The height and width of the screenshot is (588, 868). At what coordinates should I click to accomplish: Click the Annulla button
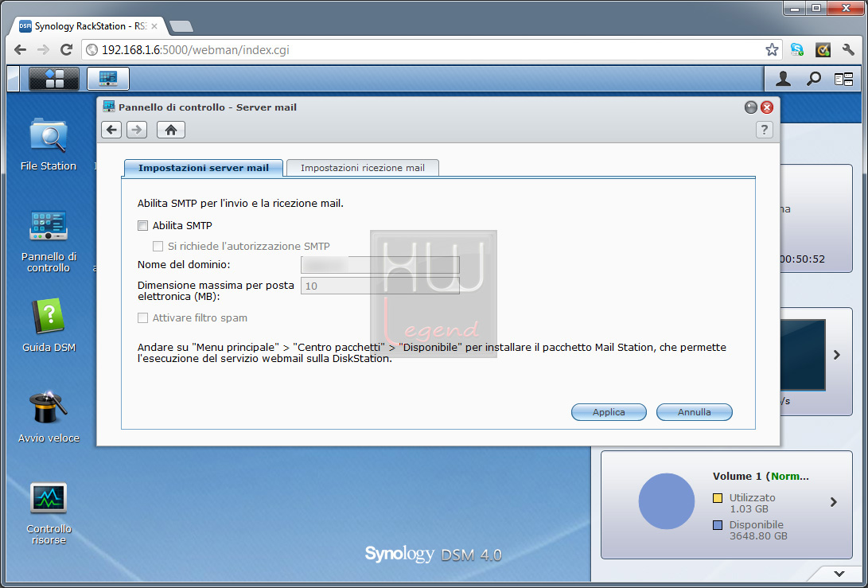coord(695,412)
